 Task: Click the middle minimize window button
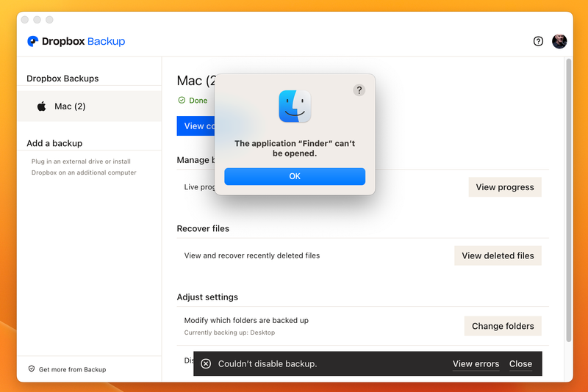(x=37, y=20)
